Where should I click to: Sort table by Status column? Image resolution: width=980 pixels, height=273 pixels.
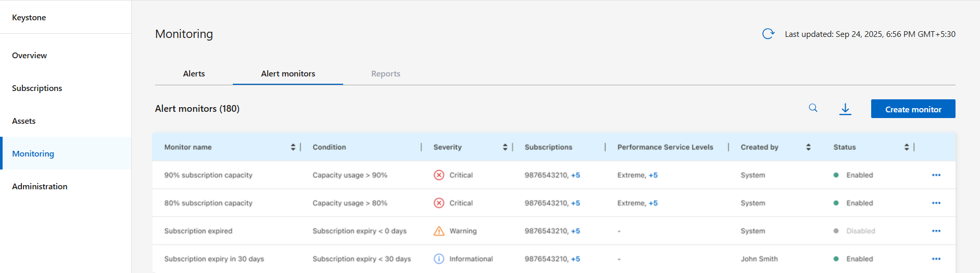(x=906, y=147)
